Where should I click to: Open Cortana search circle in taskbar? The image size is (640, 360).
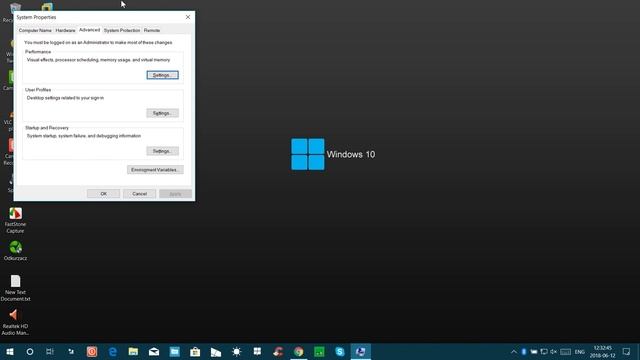(30, 351)
